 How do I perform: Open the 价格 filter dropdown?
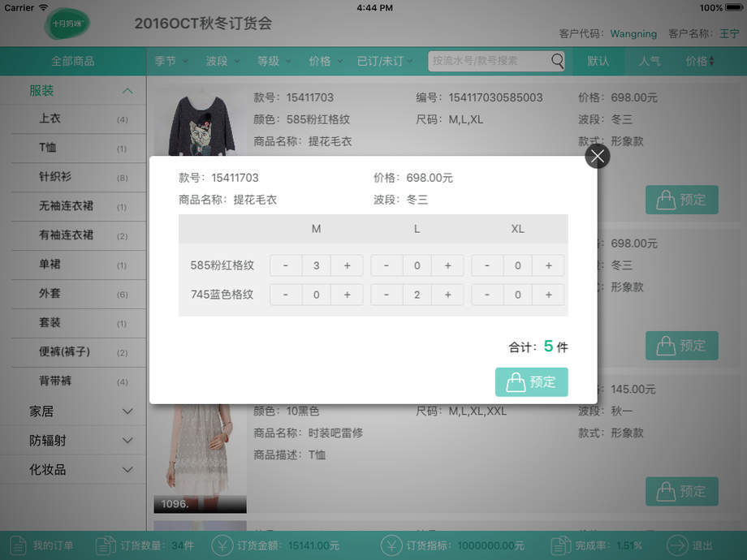click(x=326, y=61)
